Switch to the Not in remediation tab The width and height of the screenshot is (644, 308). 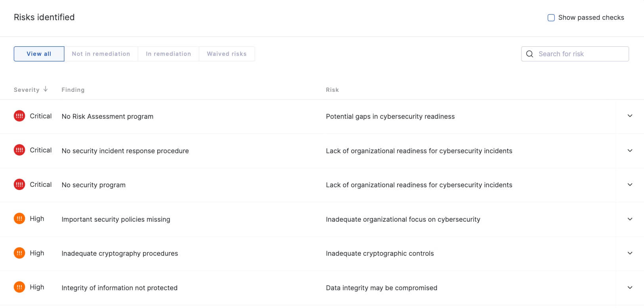101,54
